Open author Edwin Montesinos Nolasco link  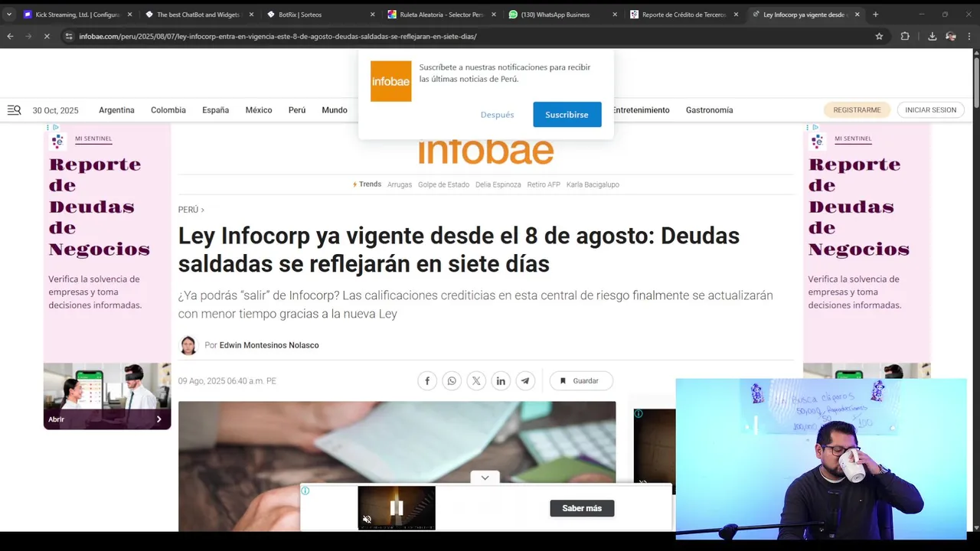click(x=269, y=345)
